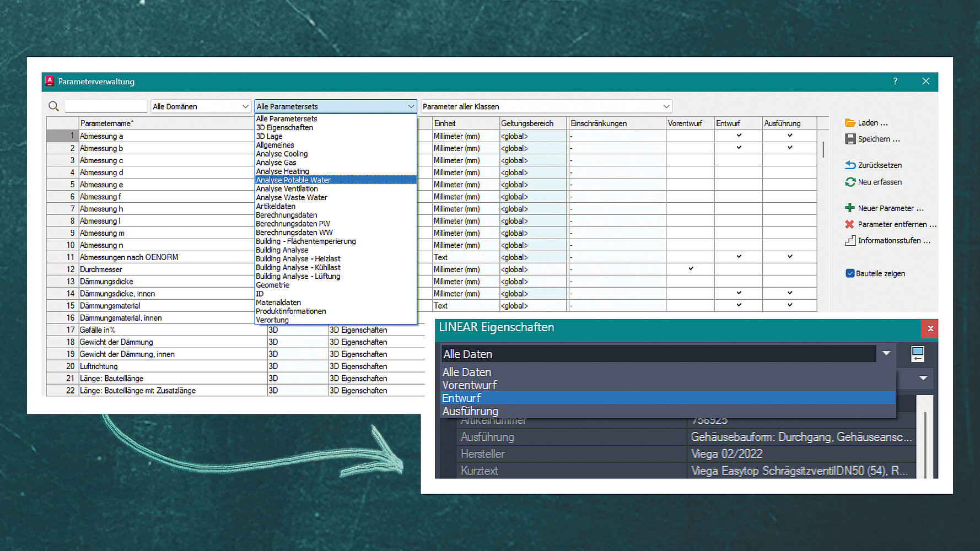Click the pin icon in LINEAR Eigenschaften
980x551 pixels.
tap(917, 354)
